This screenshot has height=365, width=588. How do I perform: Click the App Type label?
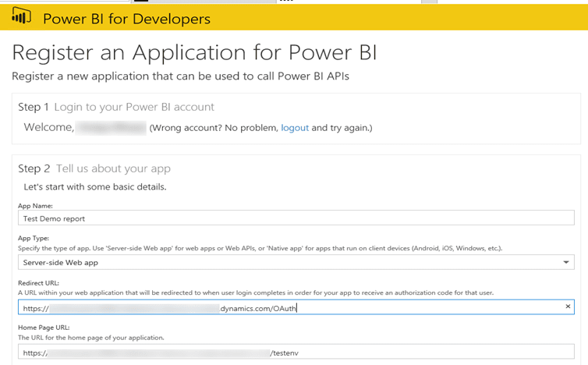34,238
